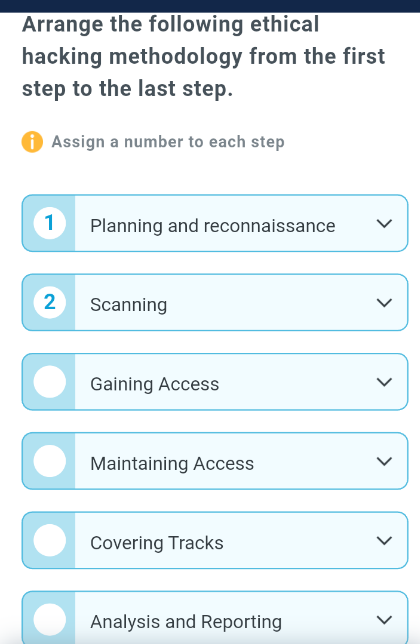Image resolution: width=420 pixels, height=644 pixels.
Task: Click the Assign a number hint text
Action: (x=168, y=142)
